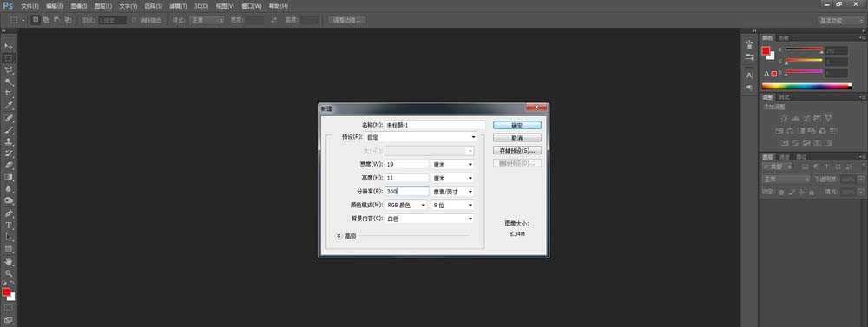Viewport: 868px width, 327px height.
Task: Select the Path Selection tool
Action: [9, 237]
